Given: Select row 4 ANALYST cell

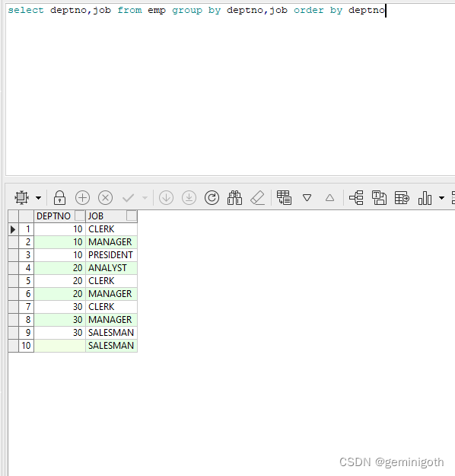Looking at the screenshot, I should 111,268.
